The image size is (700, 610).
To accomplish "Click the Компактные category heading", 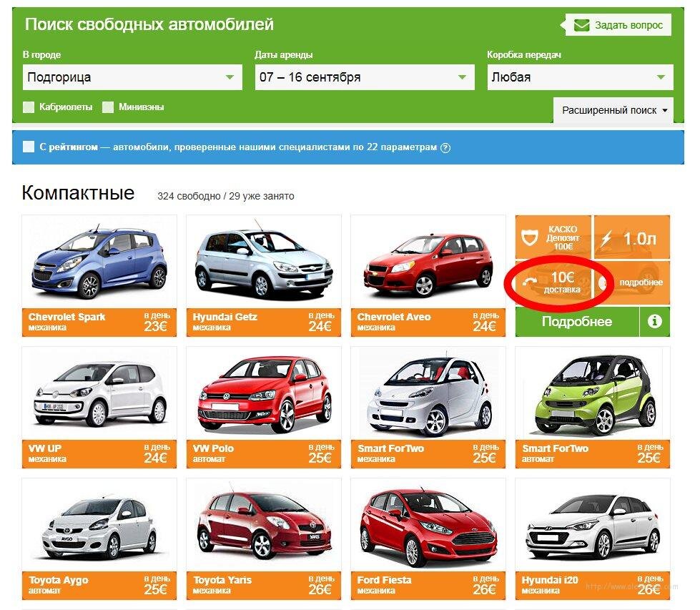I will tap(78, 193).
